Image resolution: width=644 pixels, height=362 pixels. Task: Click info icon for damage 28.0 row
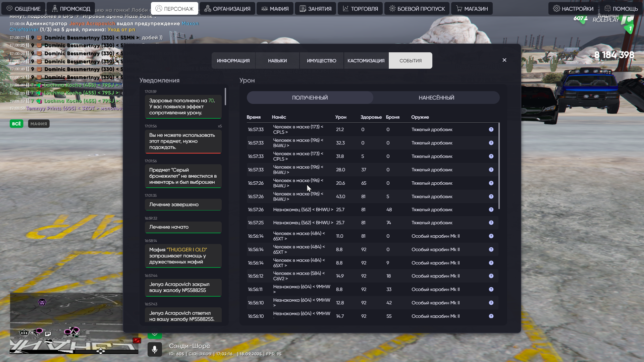coord(491,170)
